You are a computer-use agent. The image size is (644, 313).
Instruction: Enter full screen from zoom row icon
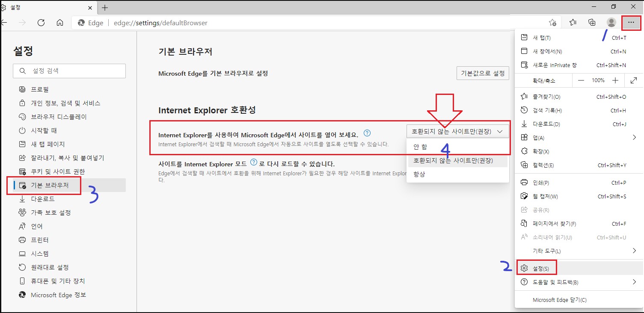[x=634, y=80]
